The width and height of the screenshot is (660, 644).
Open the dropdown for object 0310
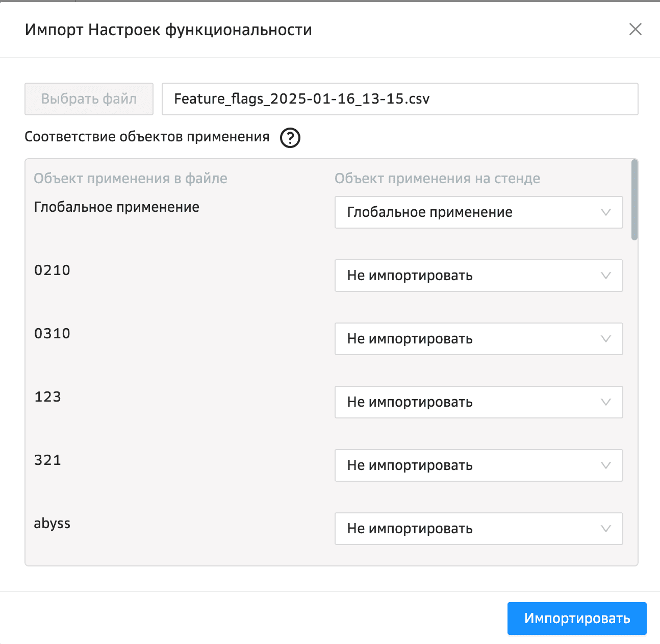[478, 339]
